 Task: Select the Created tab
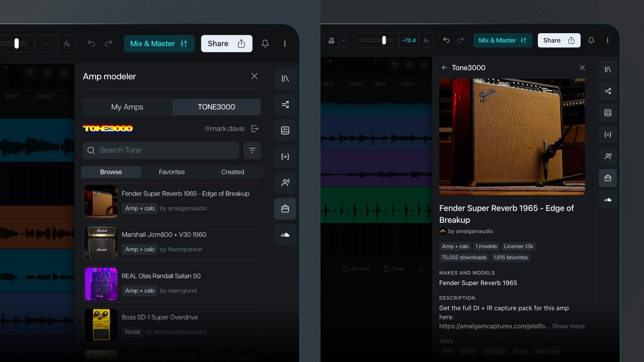232,172
